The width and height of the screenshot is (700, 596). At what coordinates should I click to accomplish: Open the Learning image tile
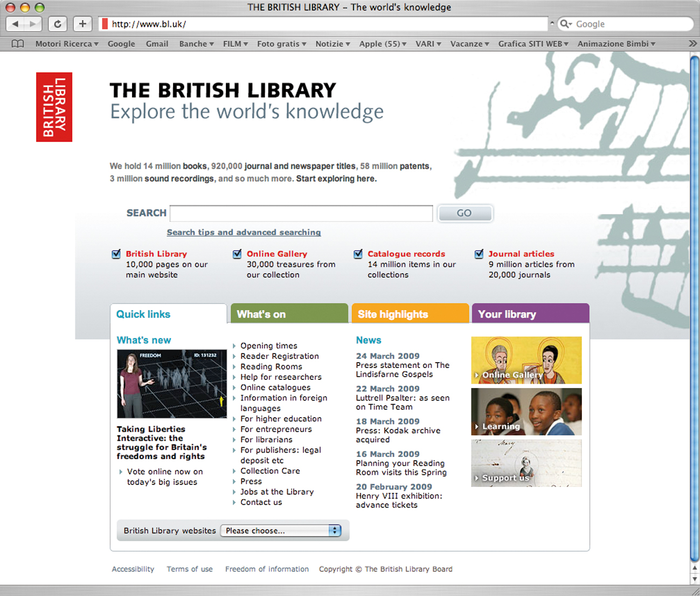point(526,412)
